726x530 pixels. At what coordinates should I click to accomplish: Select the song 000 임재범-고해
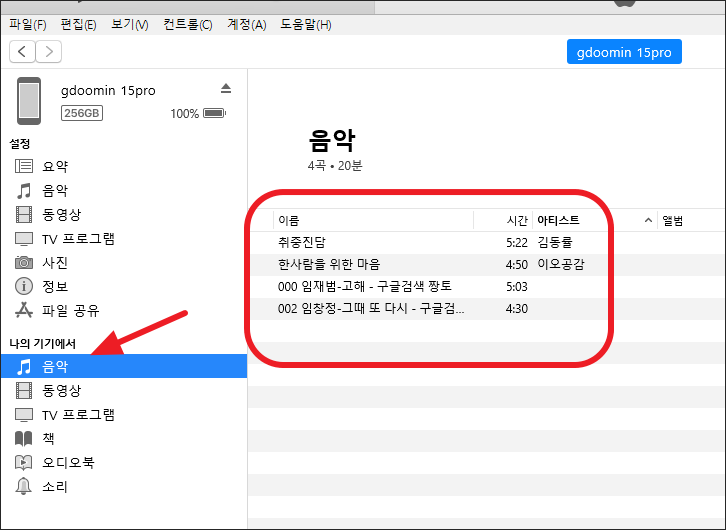pos(365,286)
